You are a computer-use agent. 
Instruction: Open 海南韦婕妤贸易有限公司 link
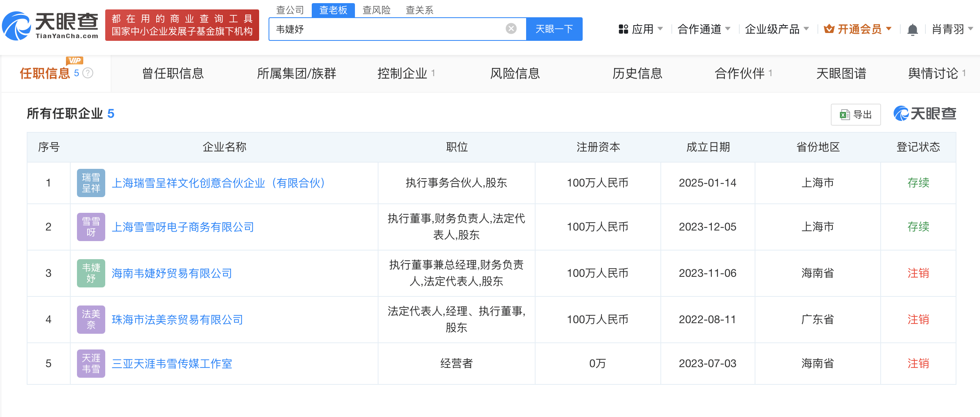[172, 273]
